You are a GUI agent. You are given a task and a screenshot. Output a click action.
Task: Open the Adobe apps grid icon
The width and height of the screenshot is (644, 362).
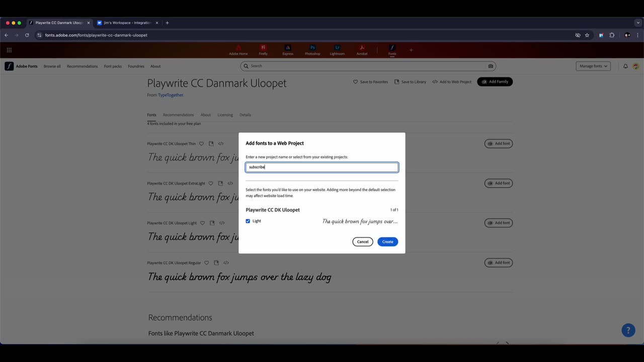pos(9,50)
